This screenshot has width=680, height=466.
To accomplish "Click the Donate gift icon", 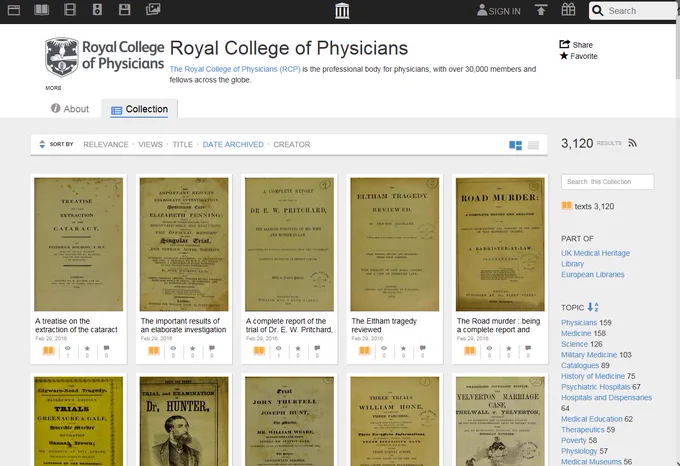I will point(568,10).
